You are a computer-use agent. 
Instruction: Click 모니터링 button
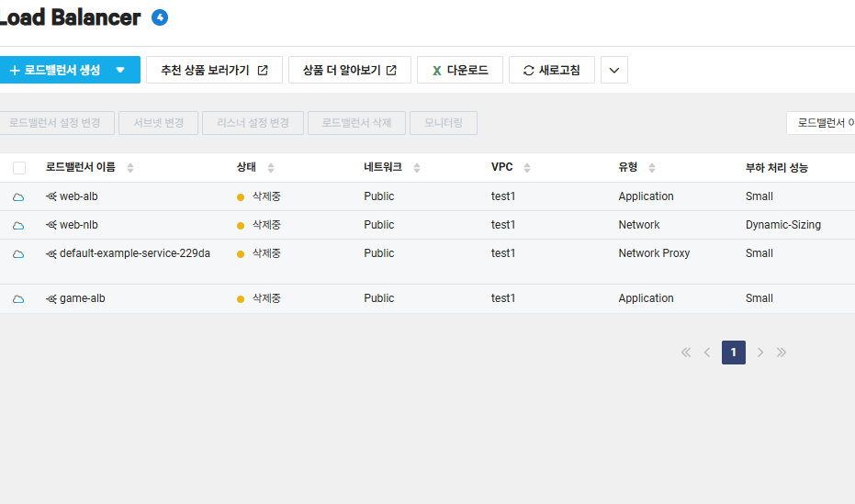click(x=444, y=123)
